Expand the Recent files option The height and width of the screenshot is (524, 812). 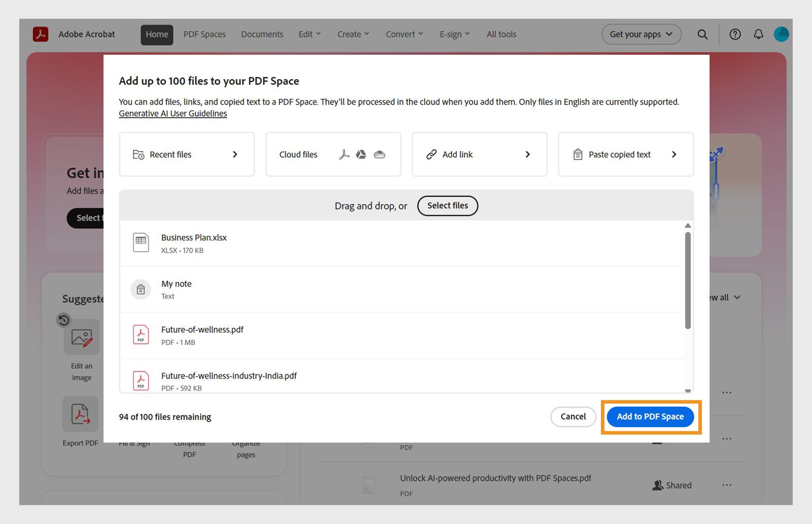(186, 154)
